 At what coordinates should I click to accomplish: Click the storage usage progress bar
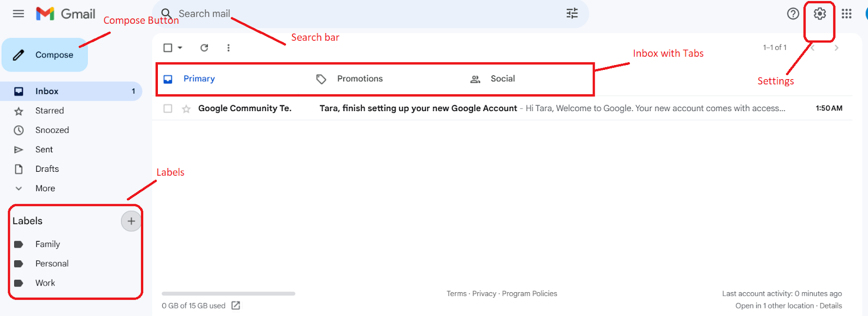(228, 294)
